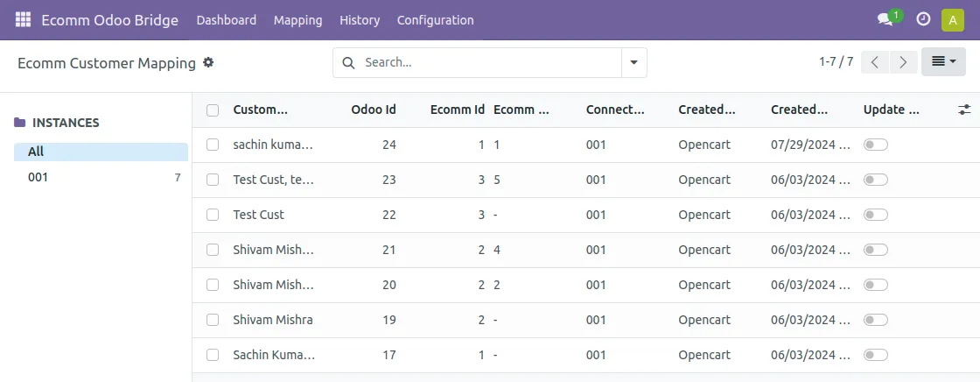
Task: Select instance 001 in the sidebar
Action: tap(38, 177)
